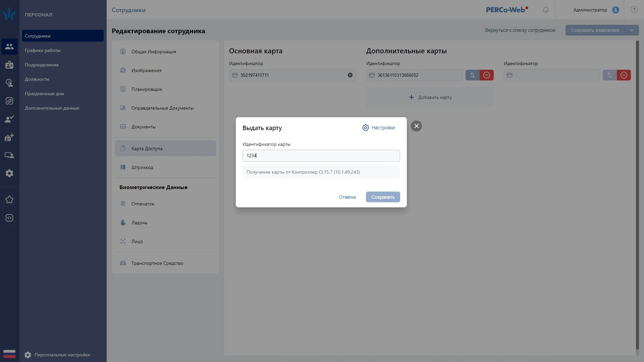
Task: Open the Administrator user profile icon
Action: (615, 10)
